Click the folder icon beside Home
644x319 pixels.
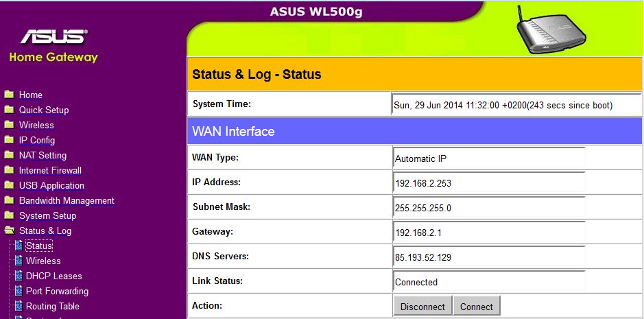pos(9,95)
